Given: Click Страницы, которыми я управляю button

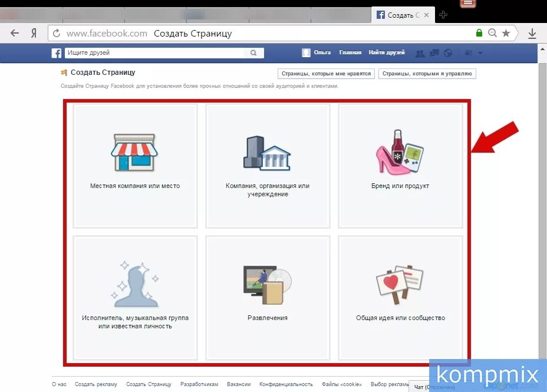Looking at the screenshot, I should (427, 74).
